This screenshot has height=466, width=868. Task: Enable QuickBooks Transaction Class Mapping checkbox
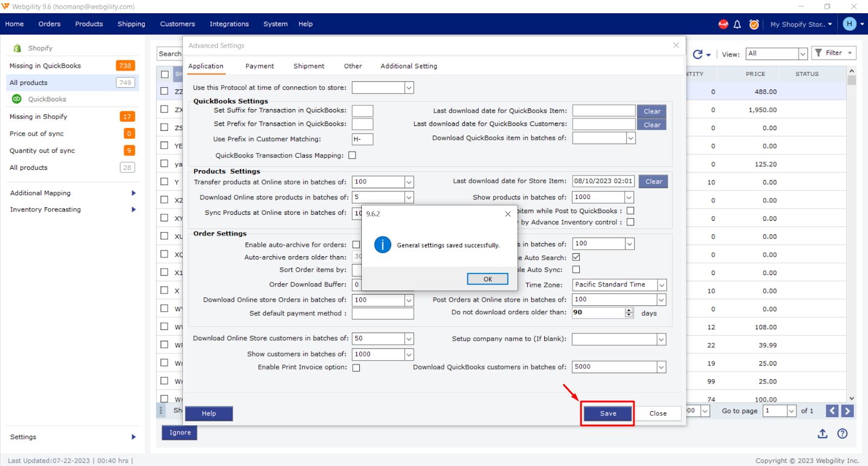(352, 156)
